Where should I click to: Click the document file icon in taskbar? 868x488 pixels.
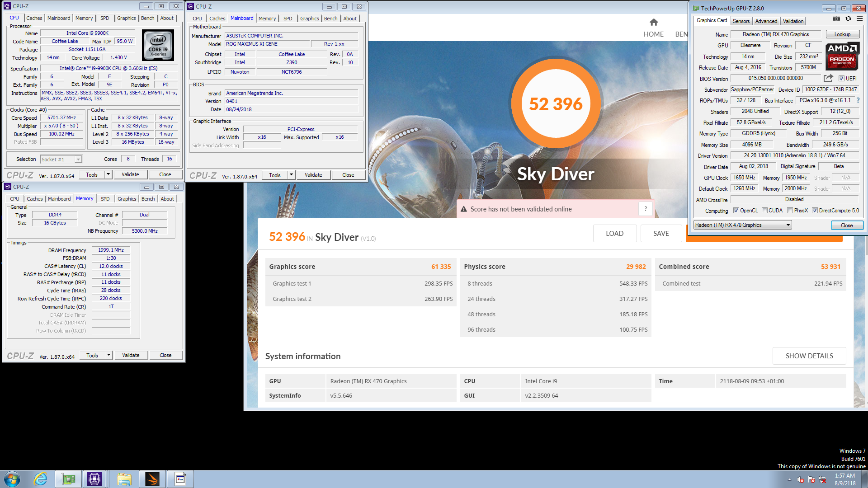tap(180, 479)
